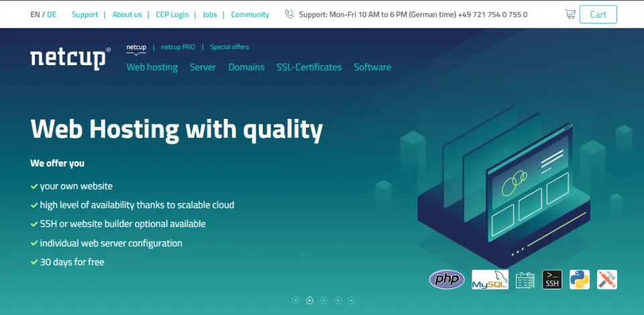Click the PHP logo icon

[x=447, y=279]
